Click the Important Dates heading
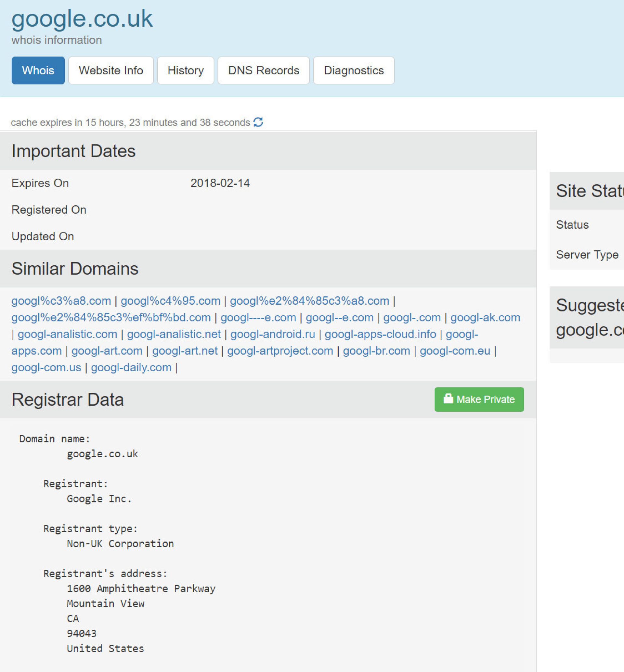 click(73, 151)
